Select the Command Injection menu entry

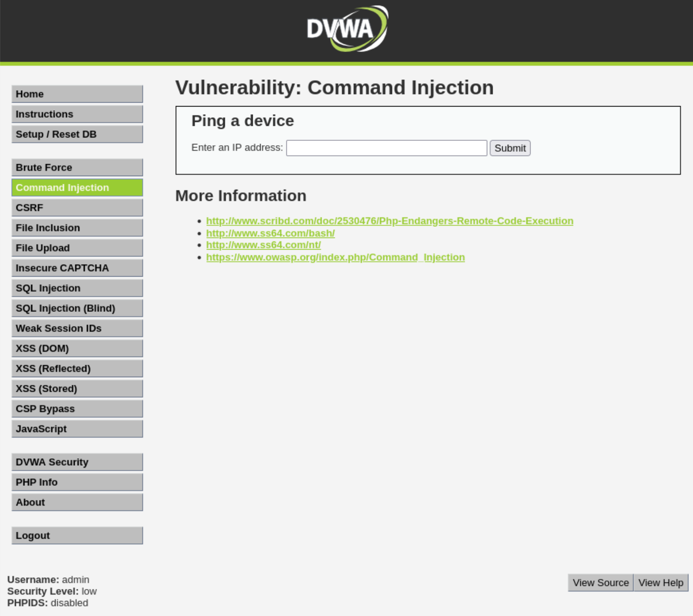[x=77, y=188]
